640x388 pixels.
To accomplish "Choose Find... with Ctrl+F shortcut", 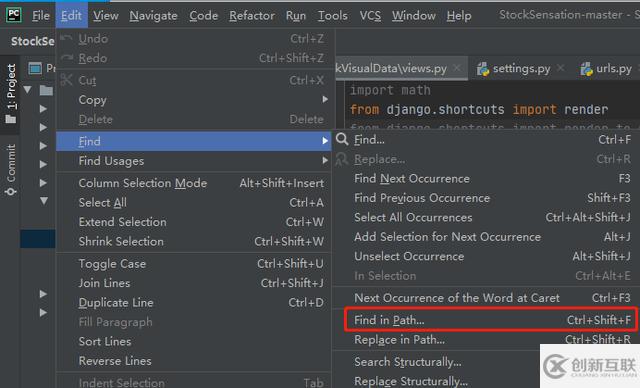I will (486, 140).
